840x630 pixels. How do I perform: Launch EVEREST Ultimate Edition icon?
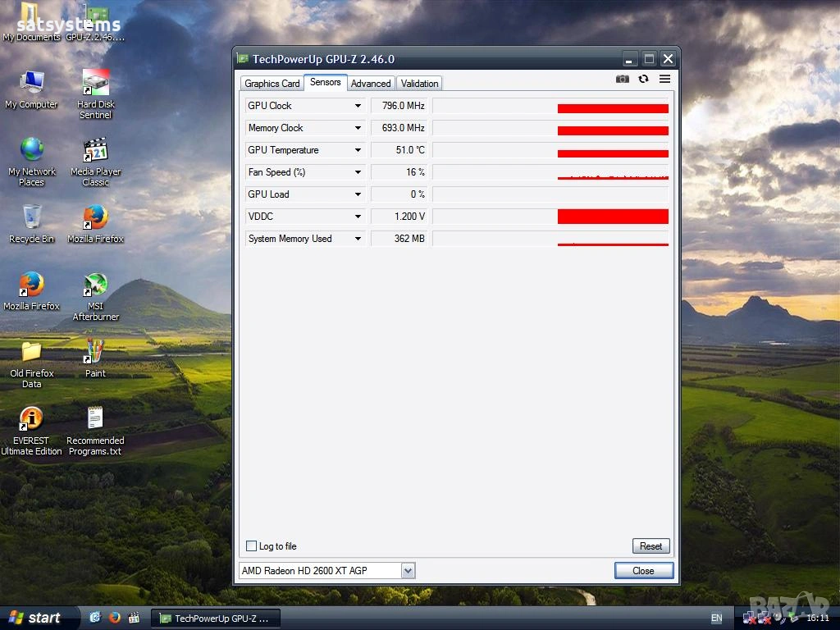point(31,420)
